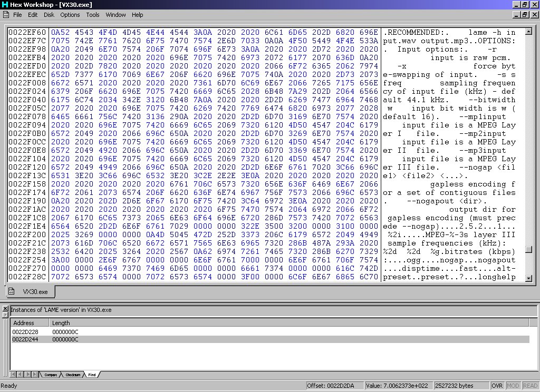
Task: Click the Ready status text
Action: pyautogui.click(x=9, y=386)
